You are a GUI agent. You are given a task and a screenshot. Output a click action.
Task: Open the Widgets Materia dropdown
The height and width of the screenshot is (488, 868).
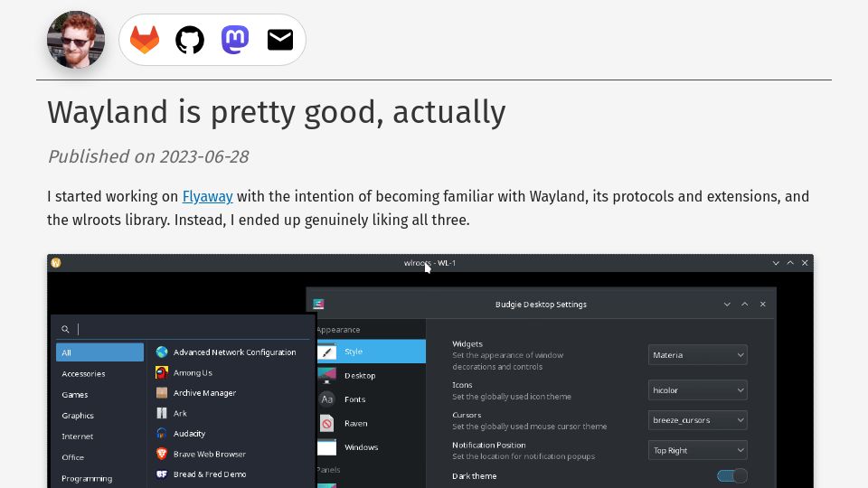pyautogui.click(x=697, y=355)
